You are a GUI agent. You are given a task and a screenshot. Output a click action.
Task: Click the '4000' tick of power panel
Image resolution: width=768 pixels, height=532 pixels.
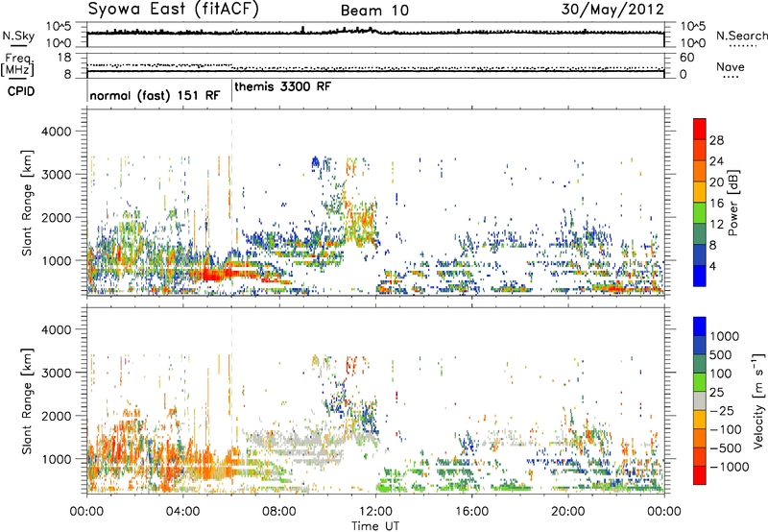(56, 132)
